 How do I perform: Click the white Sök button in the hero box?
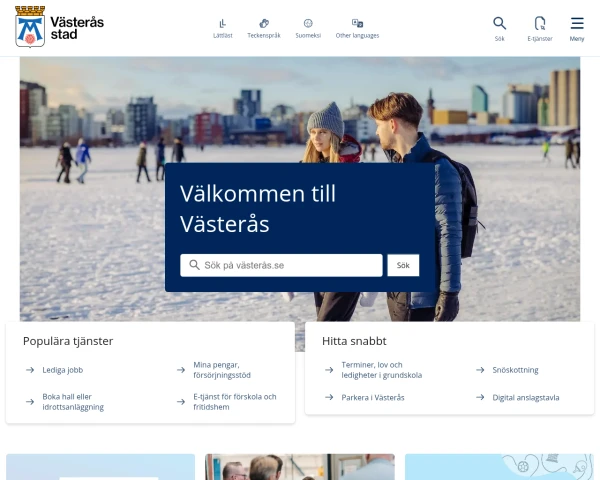[x=403, y=265]
